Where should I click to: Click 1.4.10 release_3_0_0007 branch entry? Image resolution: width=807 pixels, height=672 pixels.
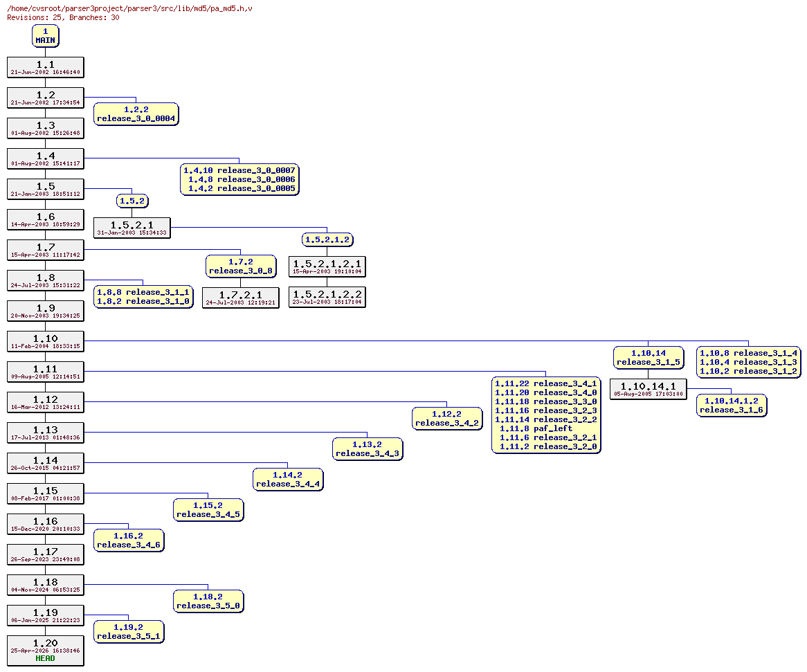[x=239, y=170]
